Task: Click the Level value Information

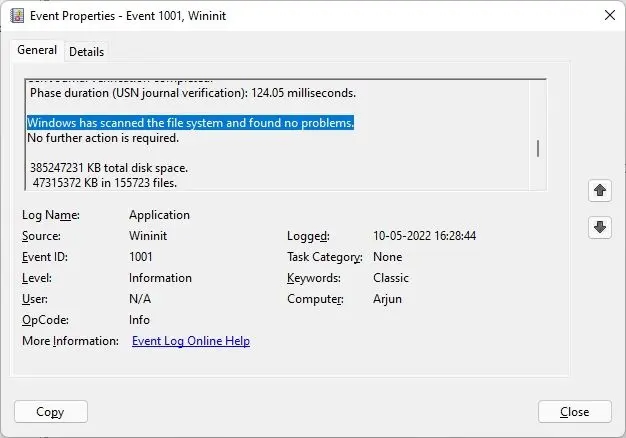Action: point(163,278)
